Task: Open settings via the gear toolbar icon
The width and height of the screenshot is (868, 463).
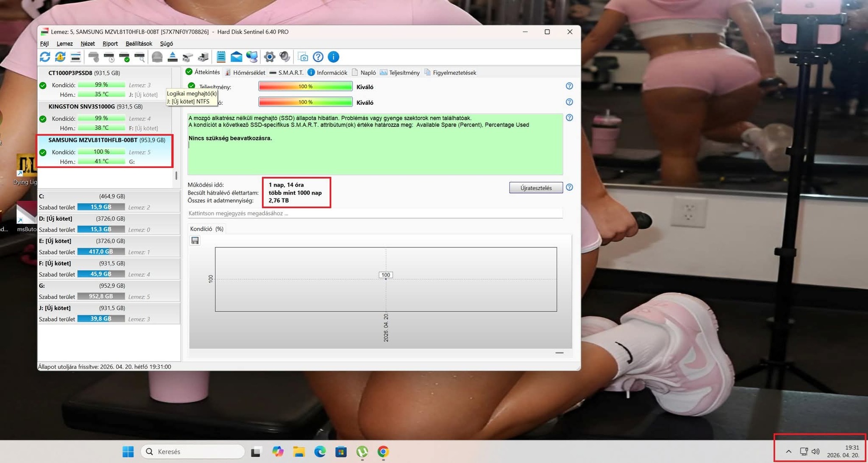Action: 269,57
